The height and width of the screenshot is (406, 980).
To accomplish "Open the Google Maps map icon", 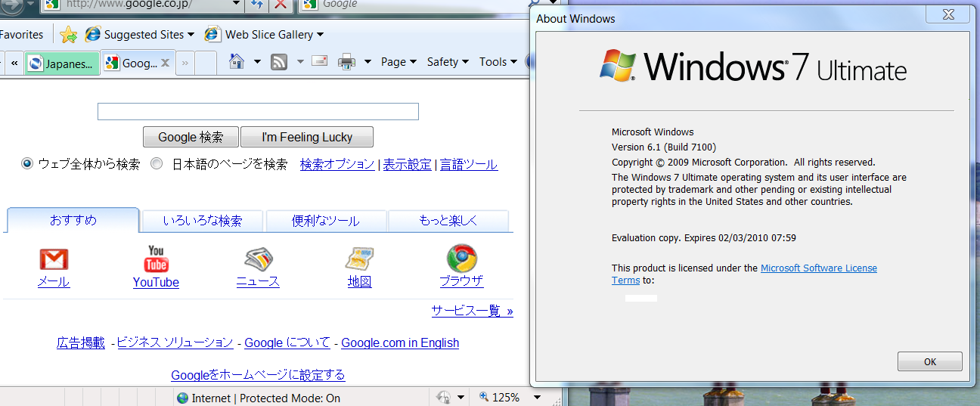I will 360,259.
